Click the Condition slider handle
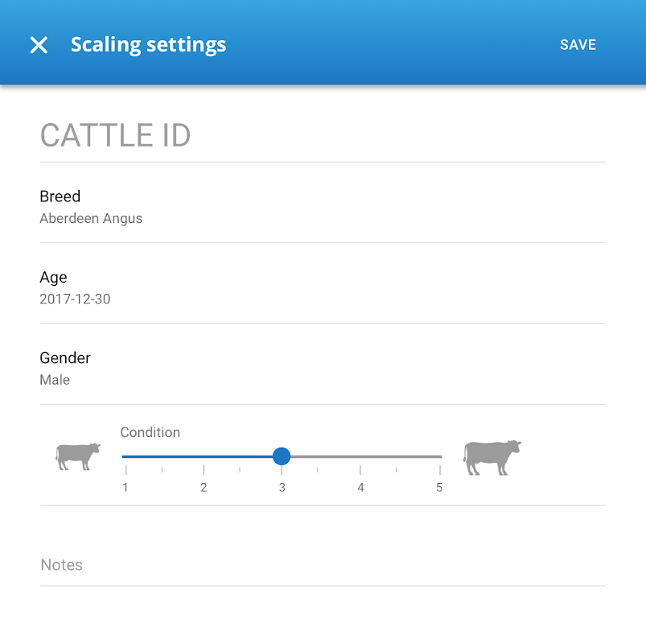Image resolution: width=646 pixels, height=644 pixels. pyautogui.click(x=282, y=456)
